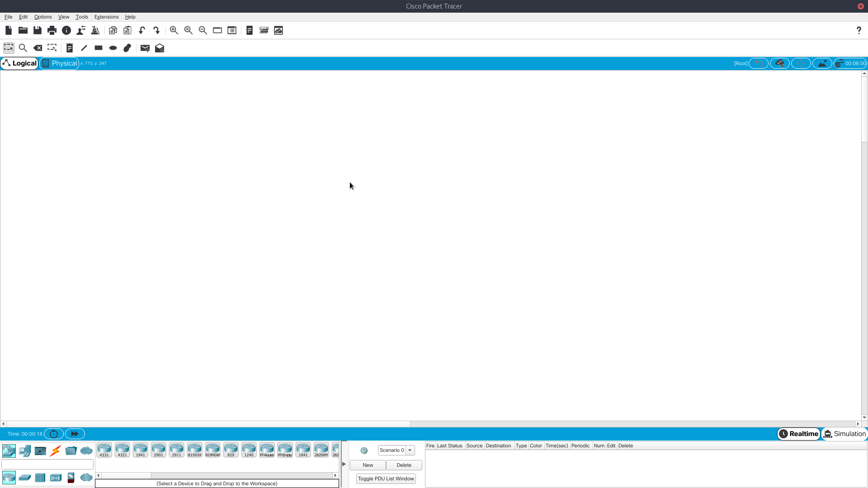
Task: Place a Note with note tool
Action: click(x=70, y=48)
